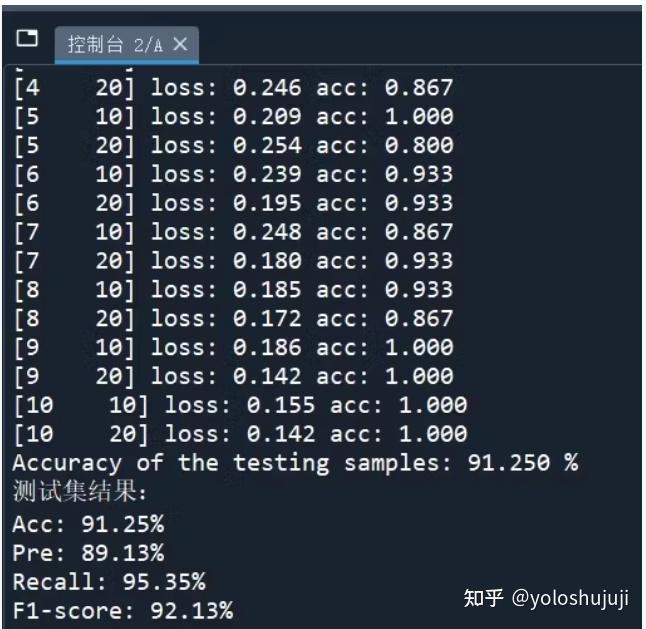The image size is (646, 629).
Task: Click the console panel options icon
Action: [x=27, y=40]
